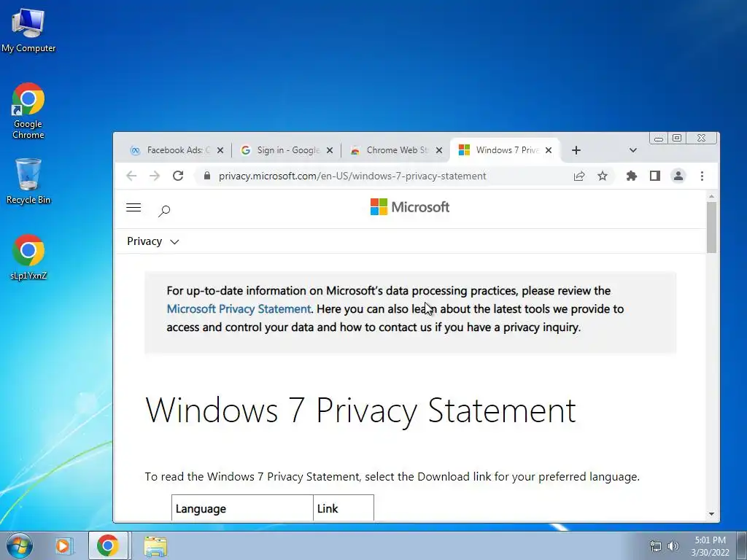Click the page scrollbar up arrow
The width and height of the screenshot is (747, 560).
click(712, 197)
